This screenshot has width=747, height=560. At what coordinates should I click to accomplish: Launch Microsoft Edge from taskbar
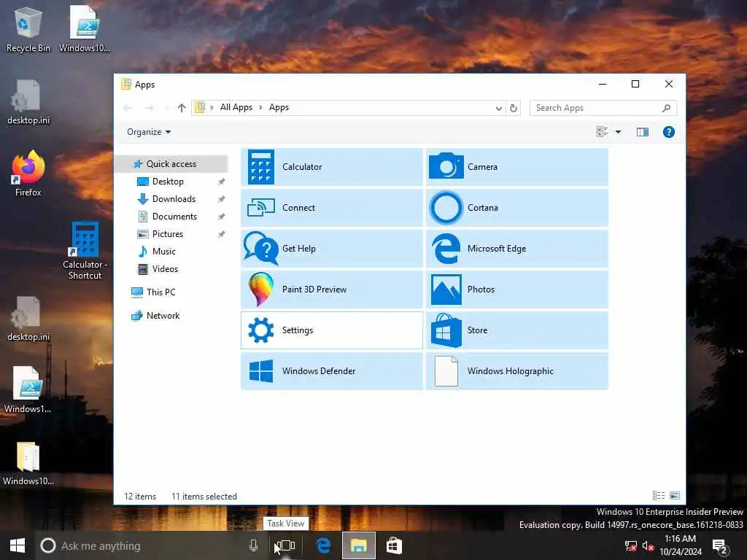pos(323,545)
